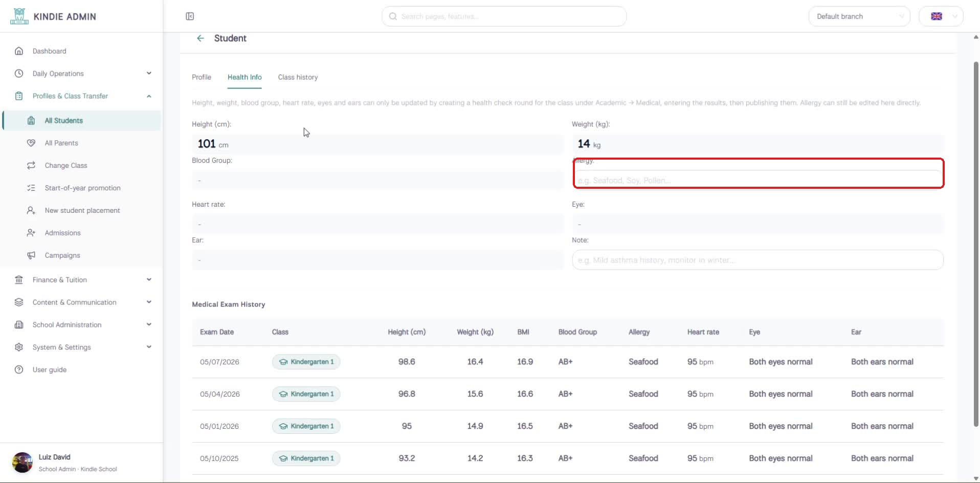Click the Kindergarten 1 tag for 05/04/2026
Image resolution: width=980 pixels, height=483 pixels.
[x=306, y=394]
